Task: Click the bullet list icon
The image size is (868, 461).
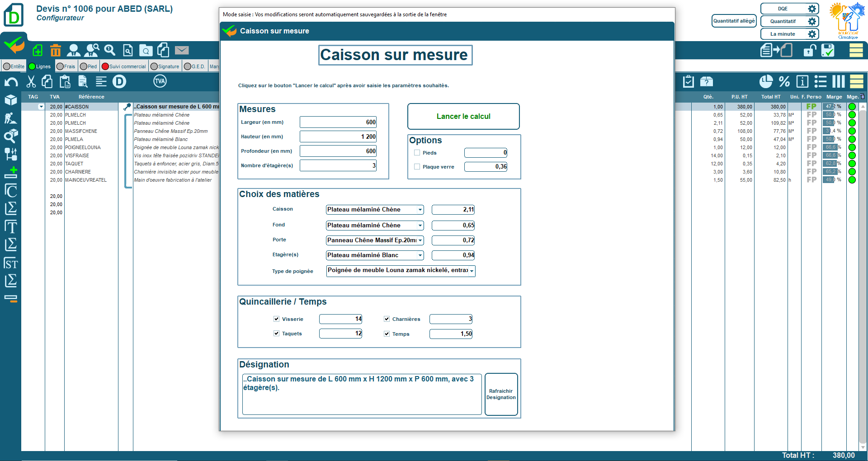Action: click(821, 81)
